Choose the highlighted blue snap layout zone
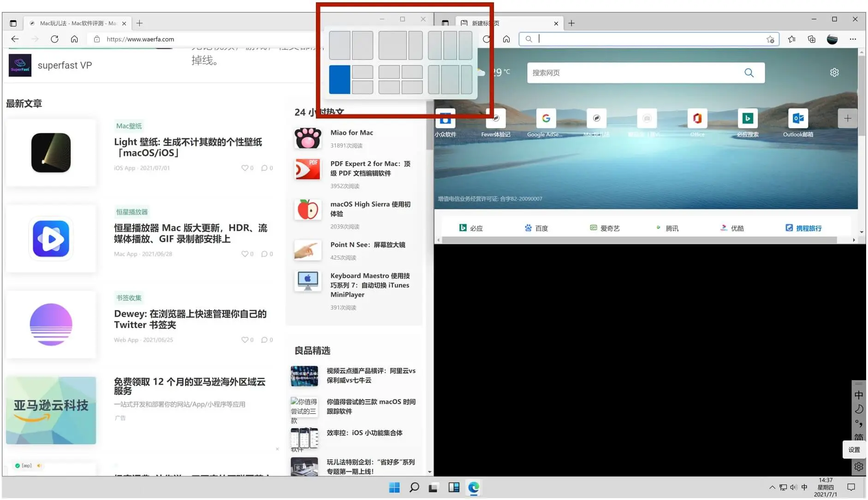 click(x=339, y=79)
